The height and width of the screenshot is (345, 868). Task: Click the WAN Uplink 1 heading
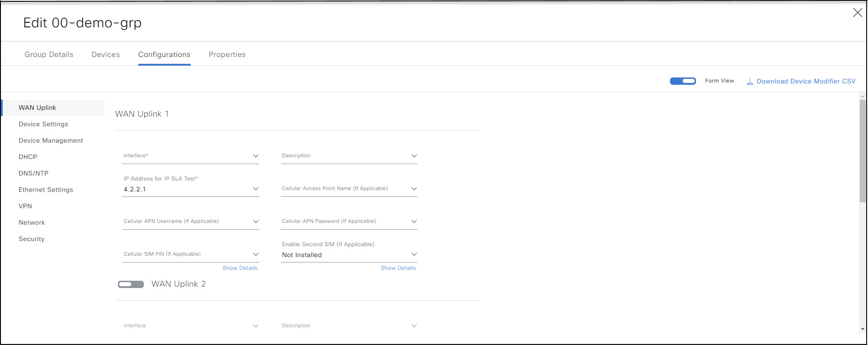click(x=142, y=114)
